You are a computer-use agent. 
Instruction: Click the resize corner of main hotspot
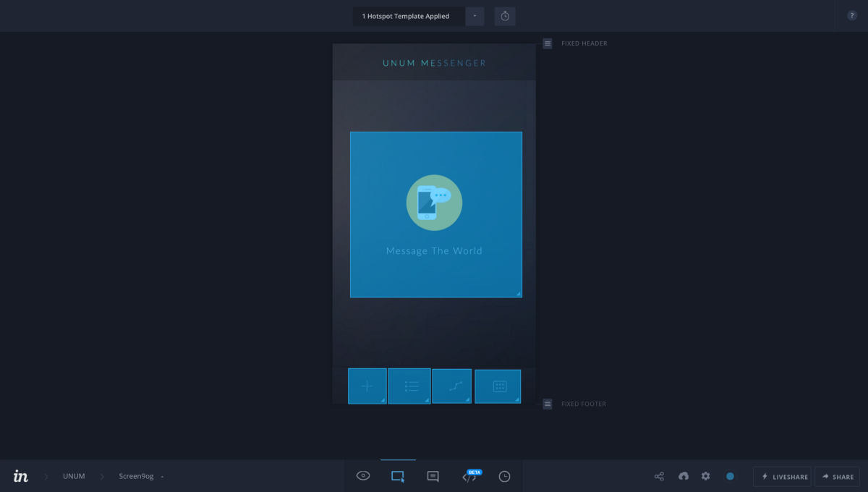pos(518,294)
